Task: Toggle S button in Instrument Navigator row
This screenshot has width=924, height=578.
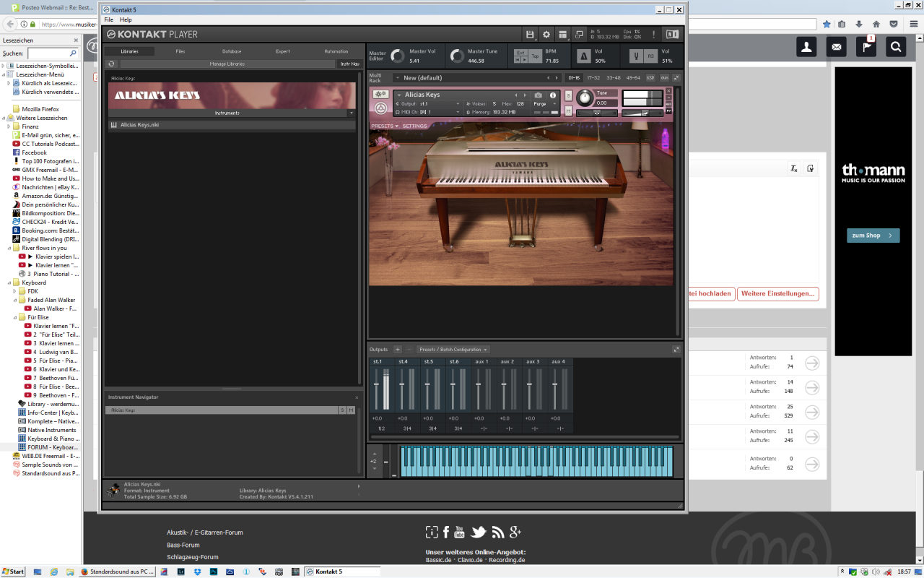Action: click(x=342, y=410)
